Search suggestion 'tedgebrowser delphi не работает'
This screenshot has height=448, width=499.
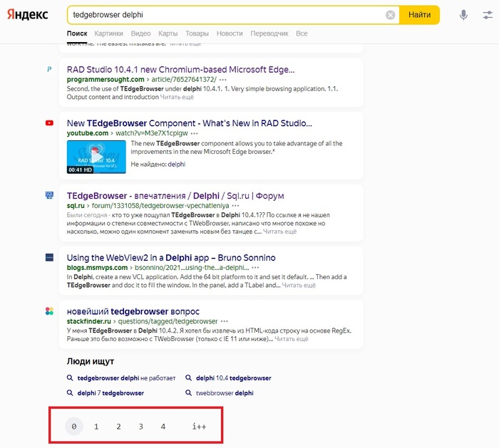tap(126, 378)
